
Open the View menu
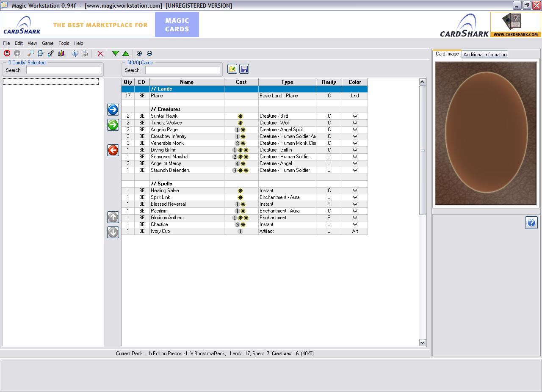tap(32, 43)
